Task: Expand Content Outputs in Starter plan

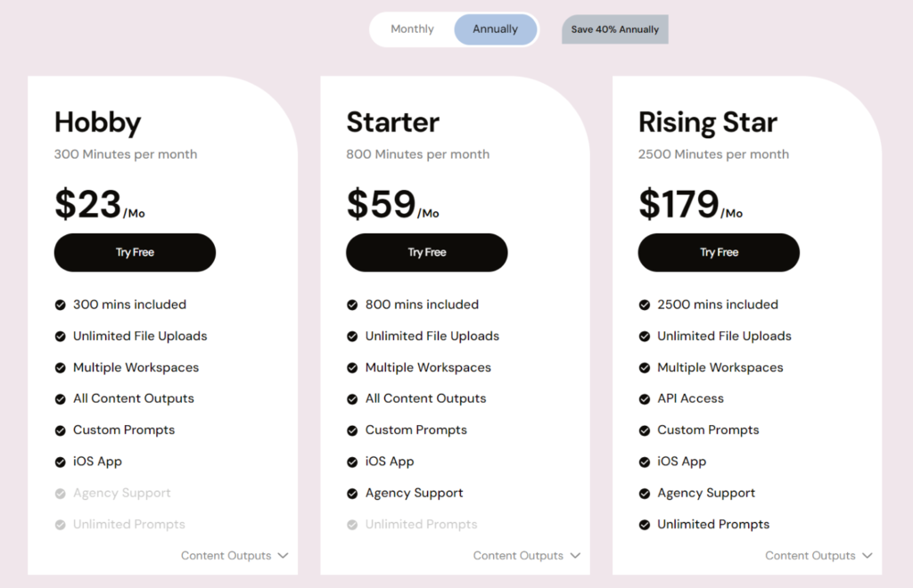Action: [x=526, y=556]
